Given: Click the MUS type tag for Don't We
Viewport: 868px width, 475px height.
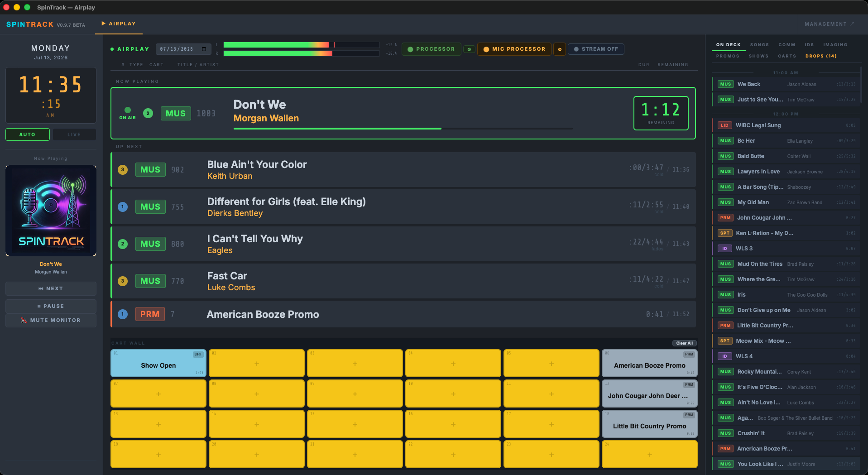Looking at the screenshot, I should (176, 113).
